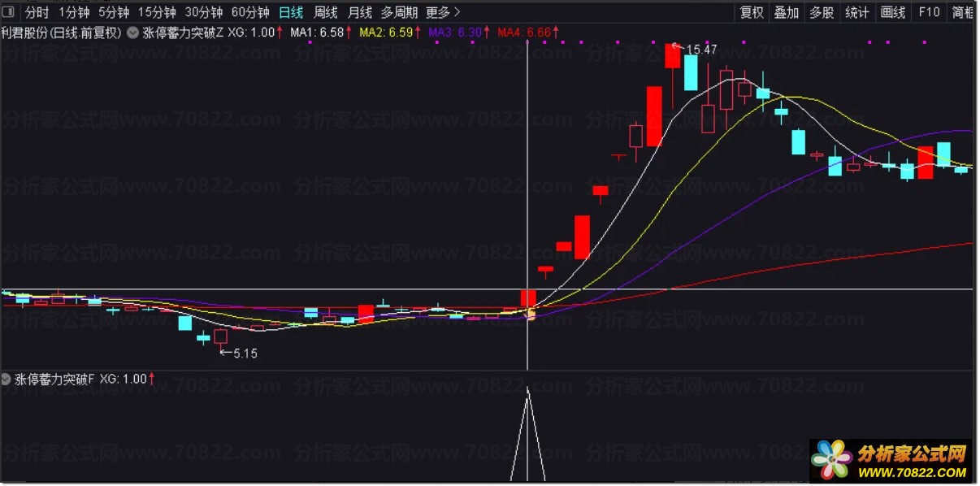Select the 1分钟 period tab
The image size is (980, 486).
coord(74,12)
